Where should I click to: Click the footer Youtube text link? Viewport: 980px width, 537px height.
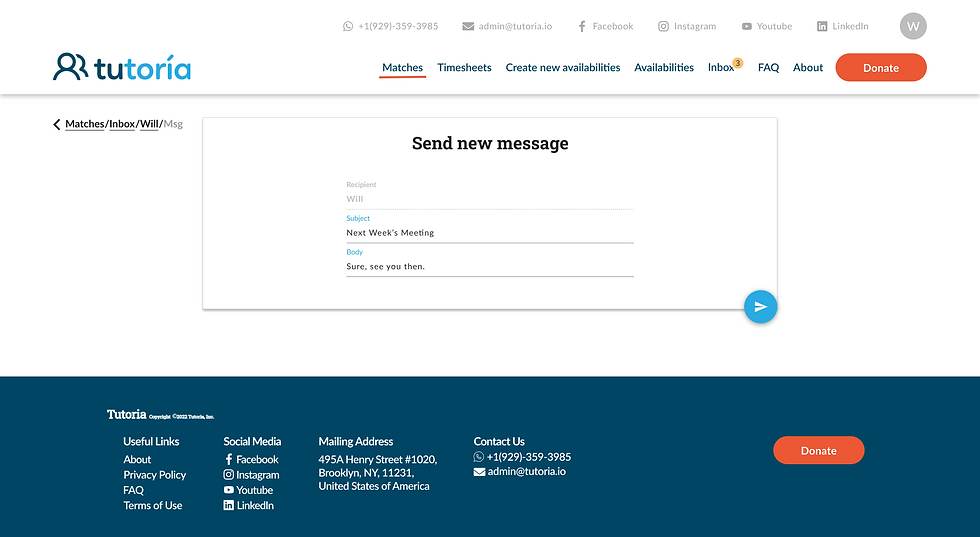click(254, 490)
